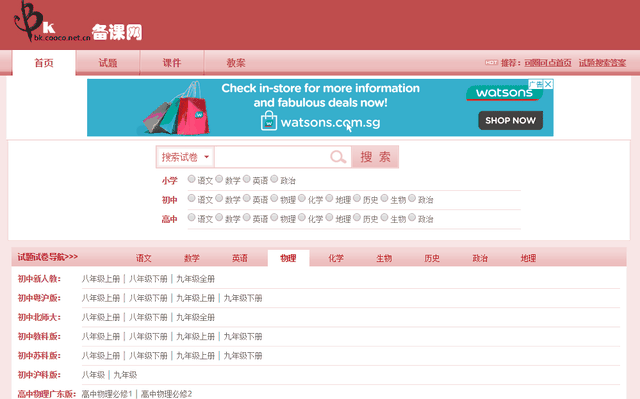Switch to 政治 subject tab in 试题试卷导航

tap(480, 258)
